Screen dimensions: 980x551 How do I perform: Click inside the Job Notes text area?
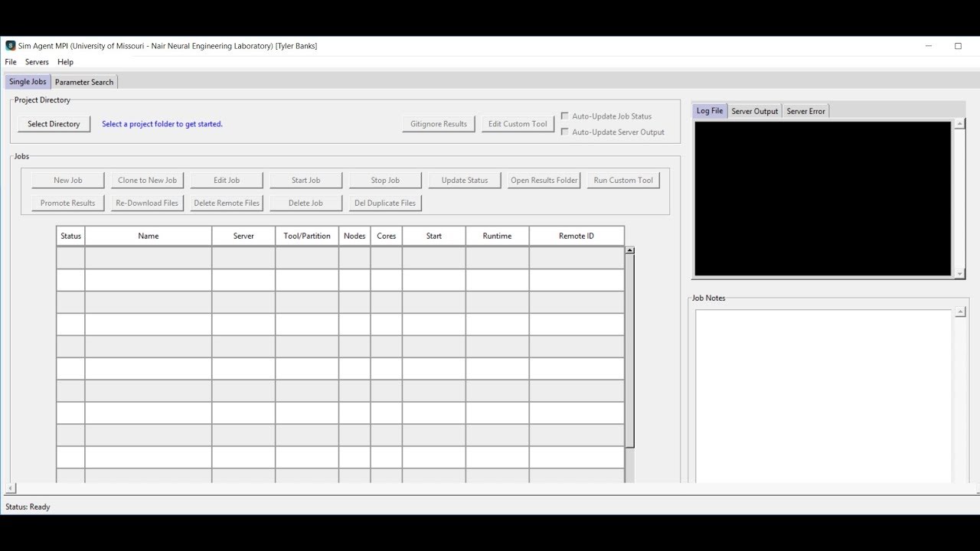pos(824,396)
